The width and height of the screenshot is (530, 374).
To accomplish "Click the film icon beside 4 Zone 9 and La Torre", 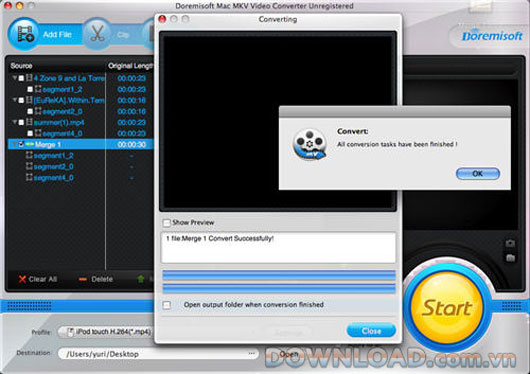I will [x=29, y=78].
